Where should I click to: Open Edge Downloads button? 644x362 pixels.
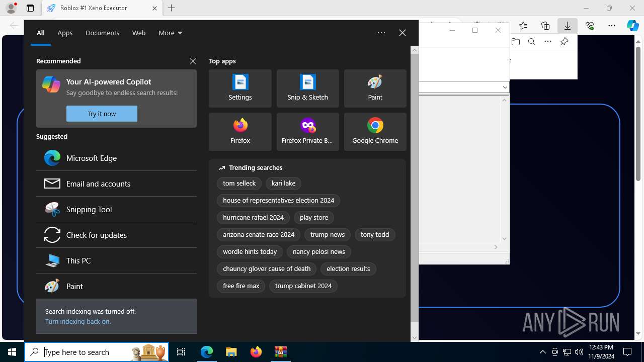click(568, 26)
